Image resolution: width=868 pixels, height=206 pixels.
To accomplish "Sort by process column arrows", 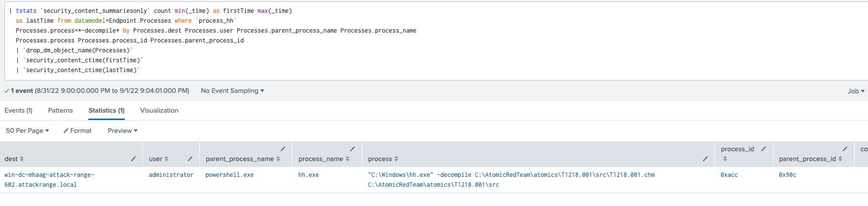I will (x=396, y=159).
